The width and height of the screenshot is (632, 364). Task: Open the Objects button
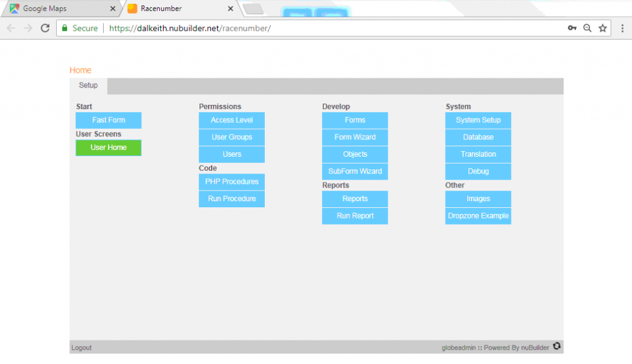click(355, 154)
